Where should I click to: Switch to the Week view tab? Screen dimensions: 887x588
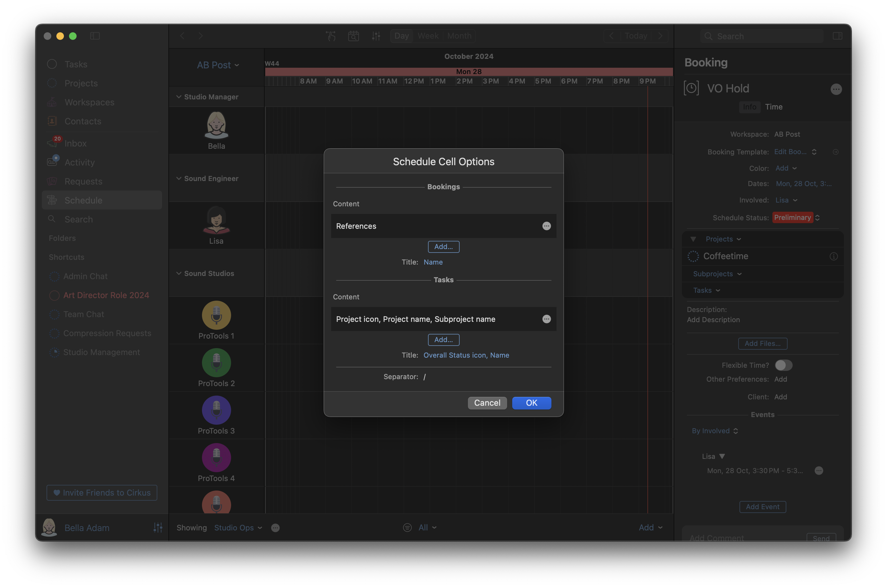428,36
